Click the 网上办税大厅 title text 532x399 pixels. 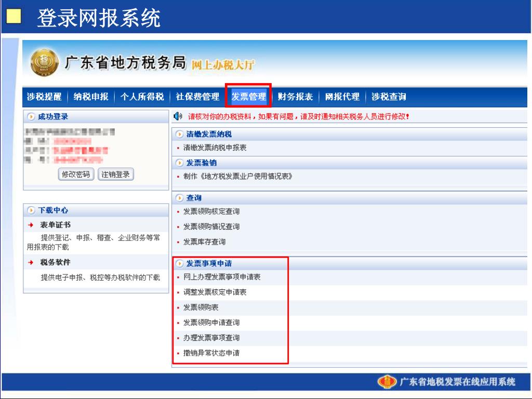point(223,65)
